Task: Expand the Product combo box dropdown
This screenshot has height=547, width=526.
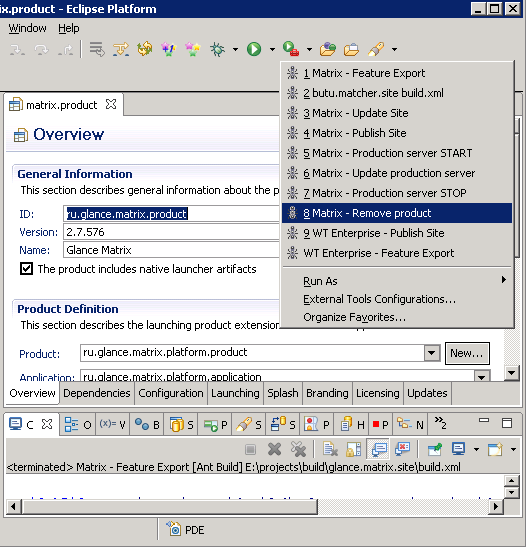Action: (x=431, y=353)
